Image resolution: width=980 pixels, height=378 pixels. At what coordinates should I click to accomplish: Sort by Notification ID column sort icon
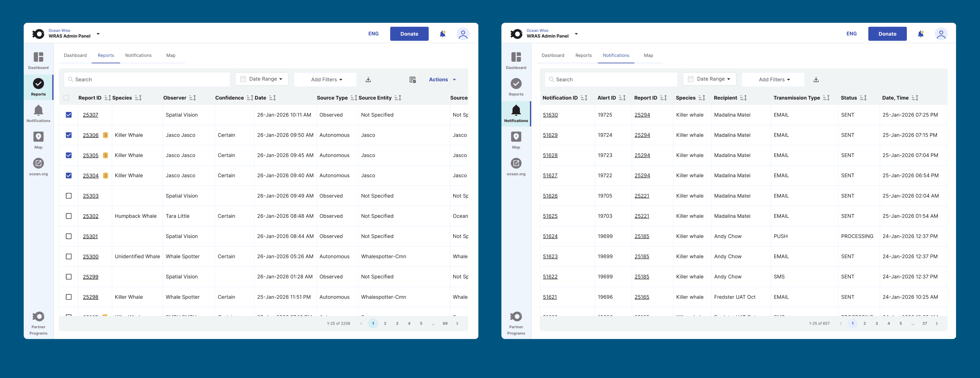pyautogui.click(x=584, y=98)
